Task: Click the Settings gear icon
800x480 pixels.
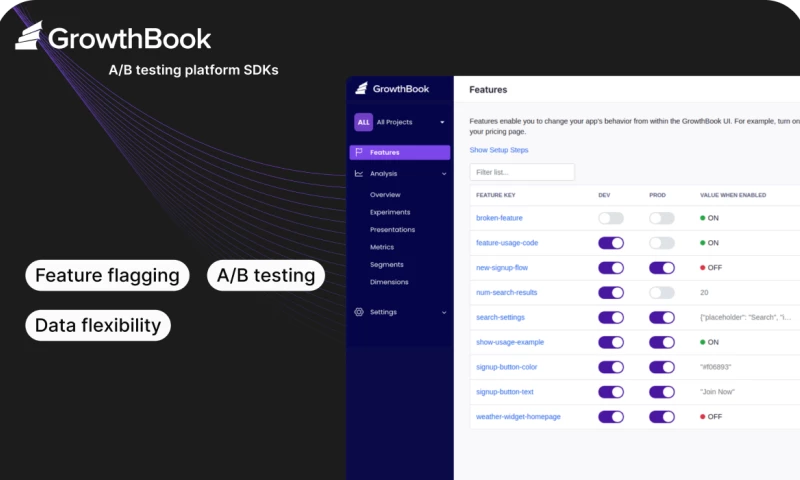Action: (x=359, y=312)
